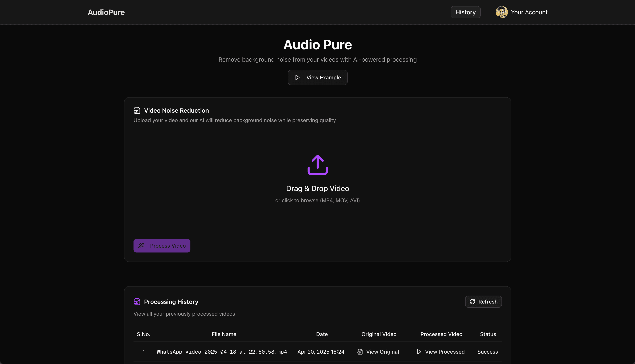Click the File Name column header
Viewport: 635px width, 364px height.
tap(224, 334)
